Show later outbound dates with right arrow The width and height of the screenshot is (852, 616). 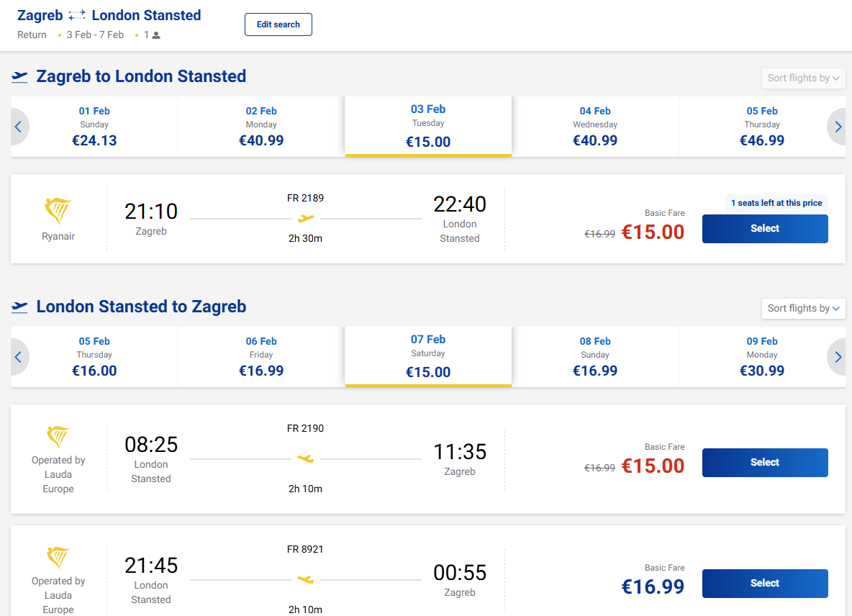pos(837,127)
